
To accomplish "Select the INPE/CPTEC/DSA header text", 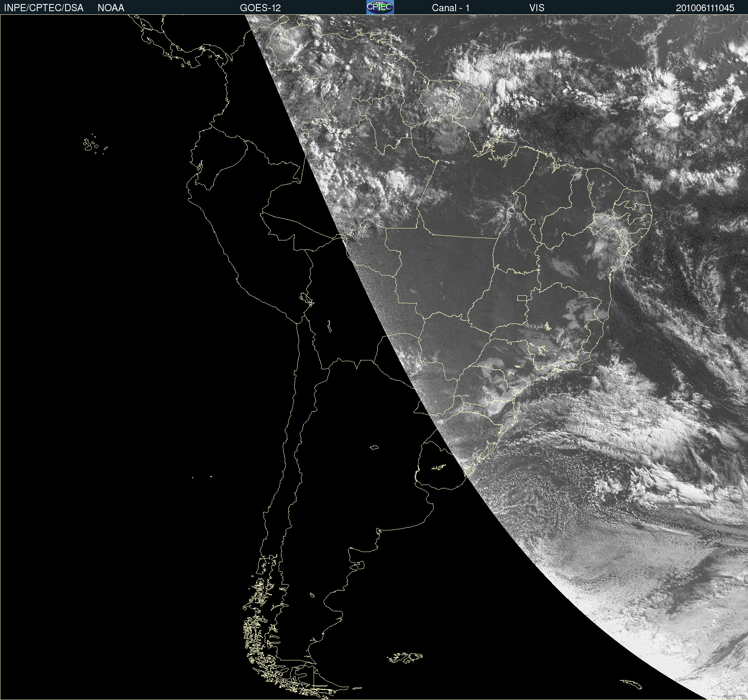I will 44,8.
